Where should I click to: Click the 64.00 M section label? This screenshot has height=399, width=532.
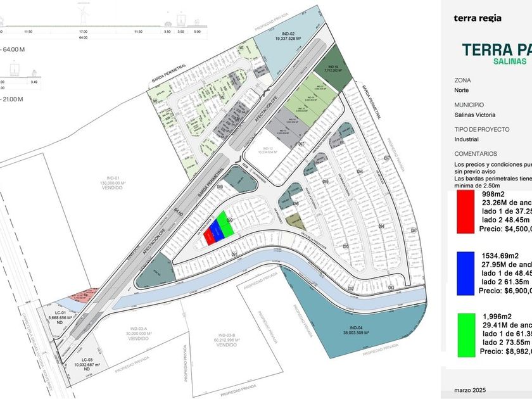click(12, 49)
